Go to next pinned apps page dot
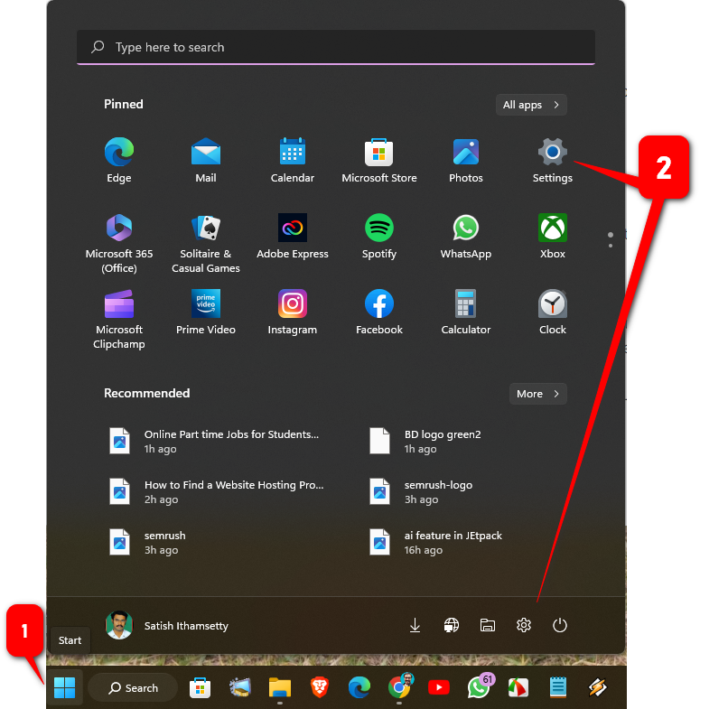Image resolution: width=728 pixels, height=709 pixels. click(x=611, y=246)
